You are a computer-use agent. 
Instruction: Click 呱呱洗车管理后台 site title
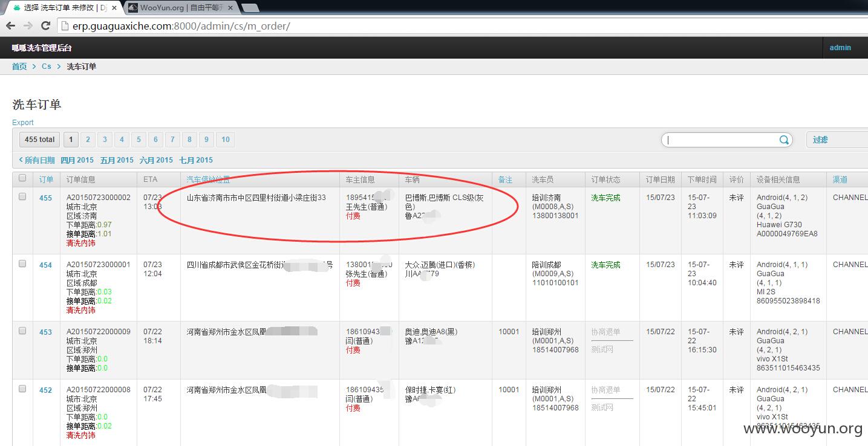42,48
